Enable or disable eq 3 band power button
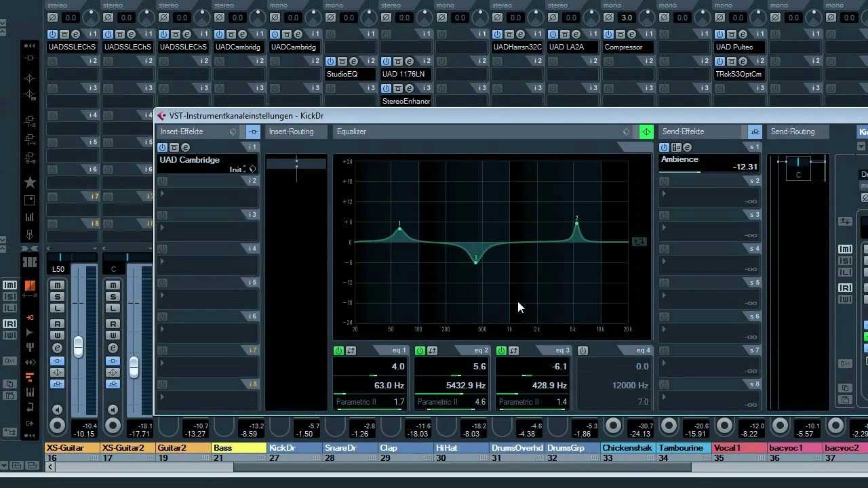Viewport: 868px width, 488px height. (501, 350)
